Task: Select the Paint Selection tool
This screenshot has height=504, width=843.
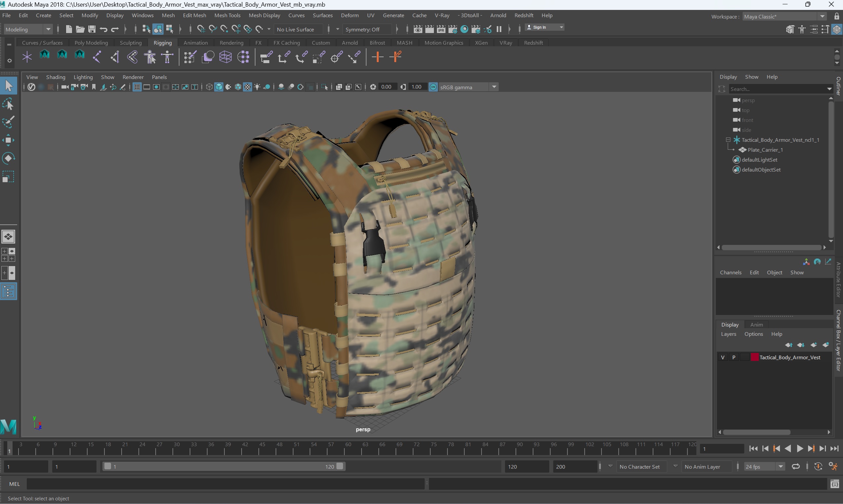Action: (8, 122)
